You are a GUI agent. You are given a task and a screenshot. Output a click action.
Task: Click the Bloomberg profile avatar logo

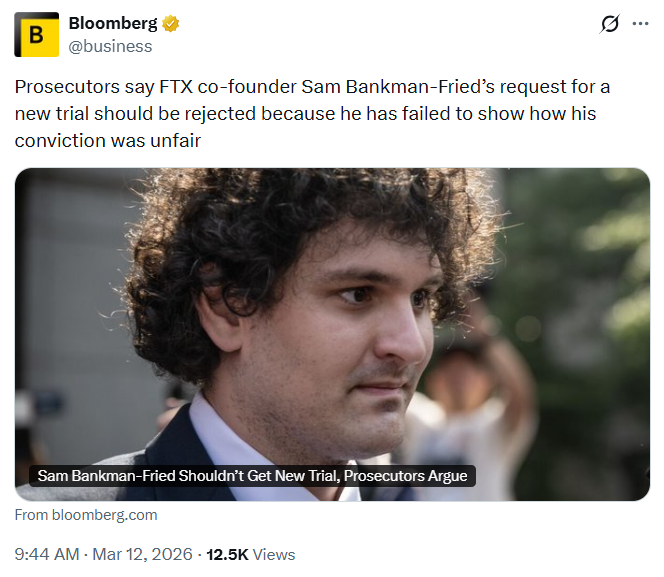[x=36, y=34]
